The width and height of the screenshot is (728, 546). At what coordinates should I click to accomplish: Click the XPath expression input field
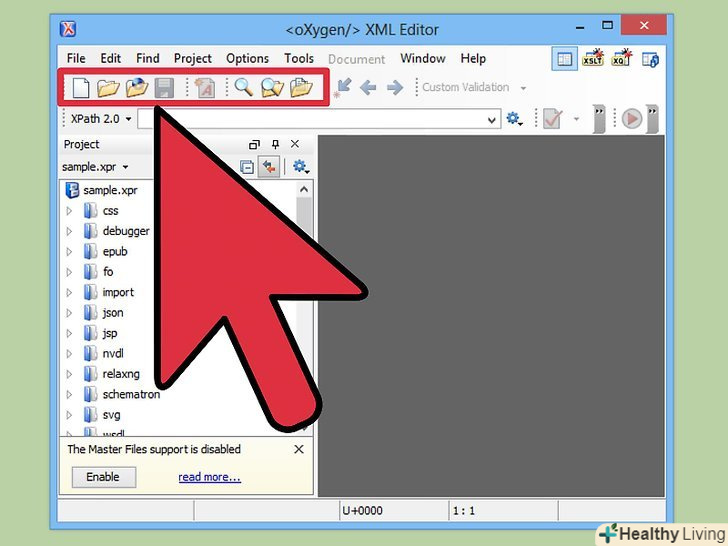[319, 119]
